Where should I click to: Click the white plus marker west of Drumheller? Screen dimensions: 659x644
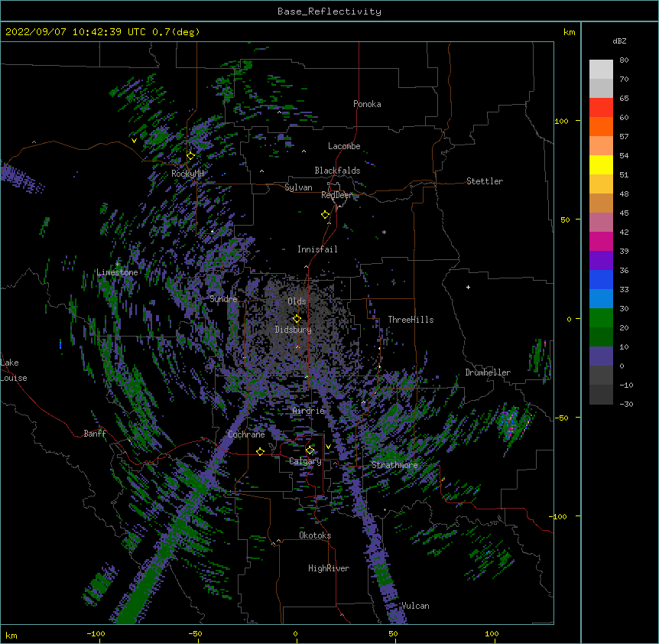pyautogui.click(x=468, y=287)
